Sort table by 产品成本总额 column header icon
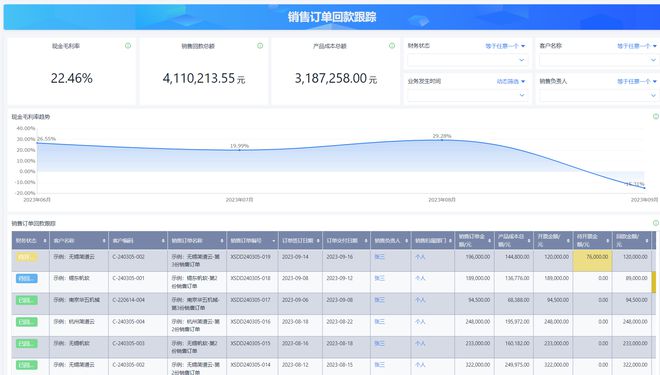This screenshot has height=375, width=660. click(x=529, y=241)
